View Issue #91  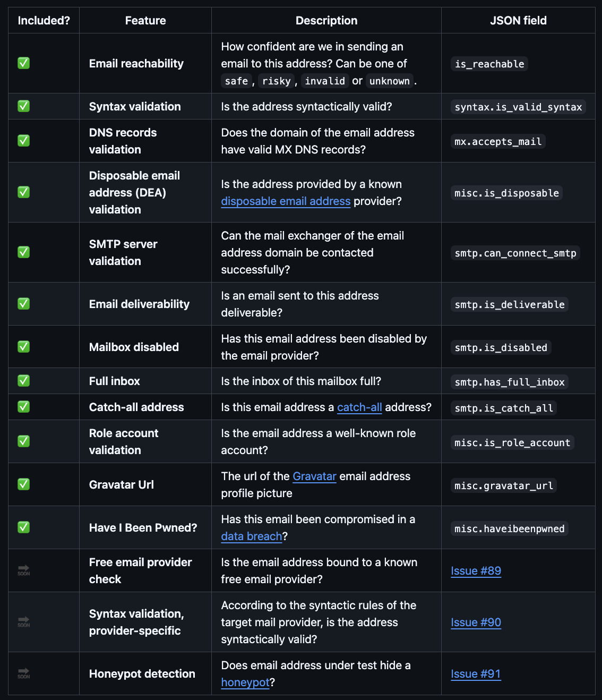click(x=476, y=674)
